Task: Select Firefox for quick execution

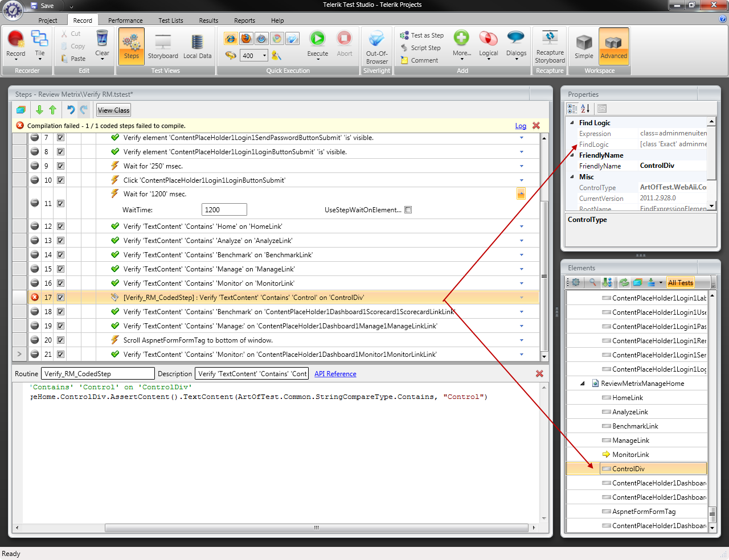Action: (246, 39)
